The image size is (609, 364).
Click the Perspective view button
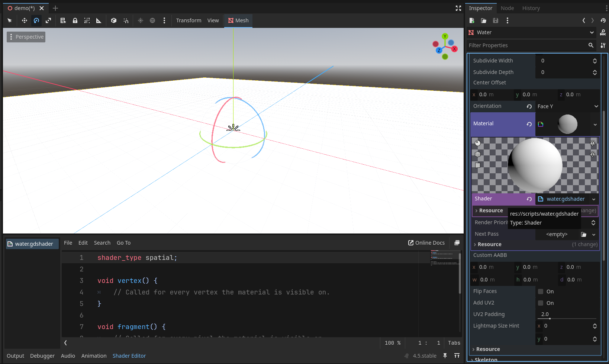26,37
